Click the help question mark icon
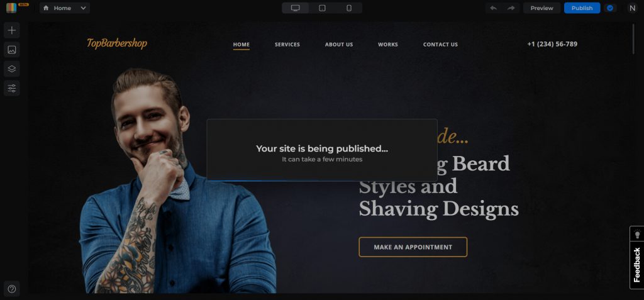The width and height of the screenshot is (644, 300). coord(12,289)
